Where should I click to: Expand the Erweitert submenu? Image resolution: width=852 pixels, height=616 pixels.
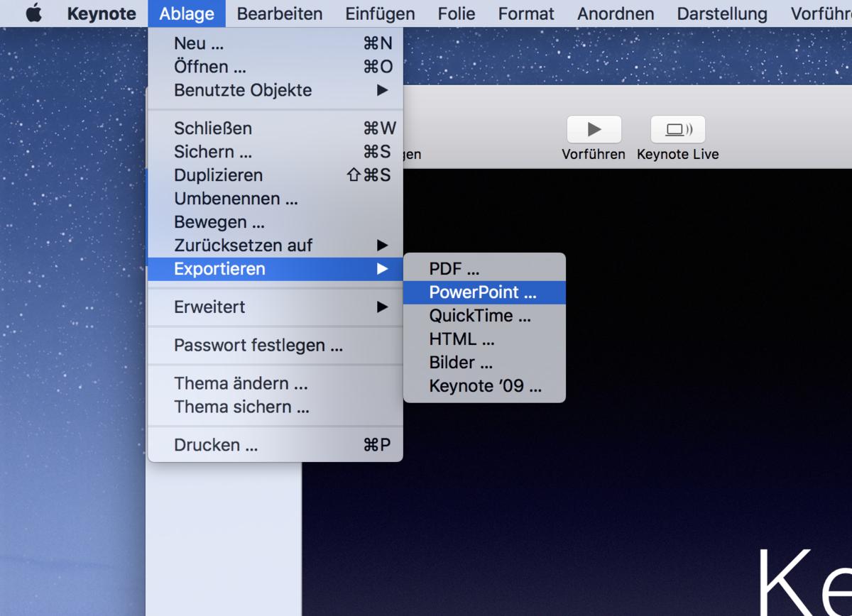click(275, 307)
